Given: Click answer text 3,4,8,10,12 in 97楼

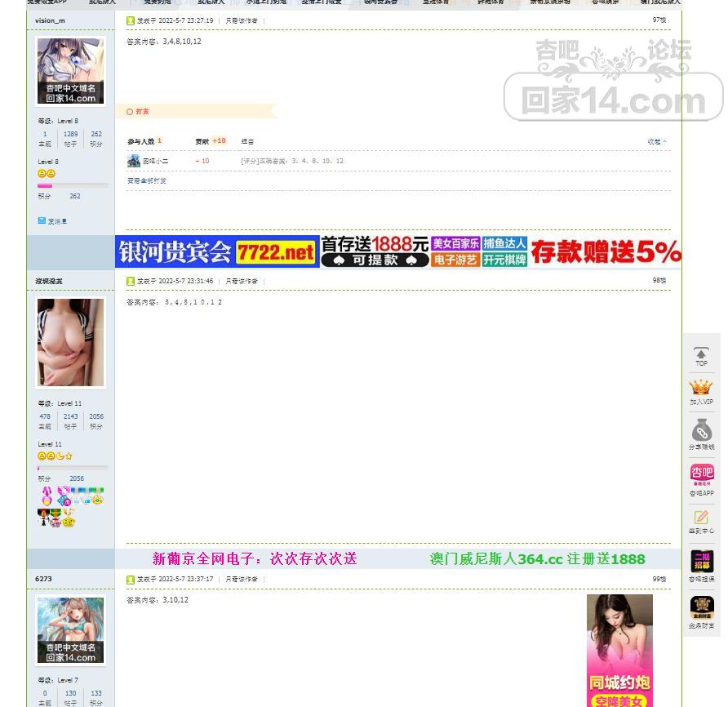Looking at the screenshot, I should coord(182,42).
